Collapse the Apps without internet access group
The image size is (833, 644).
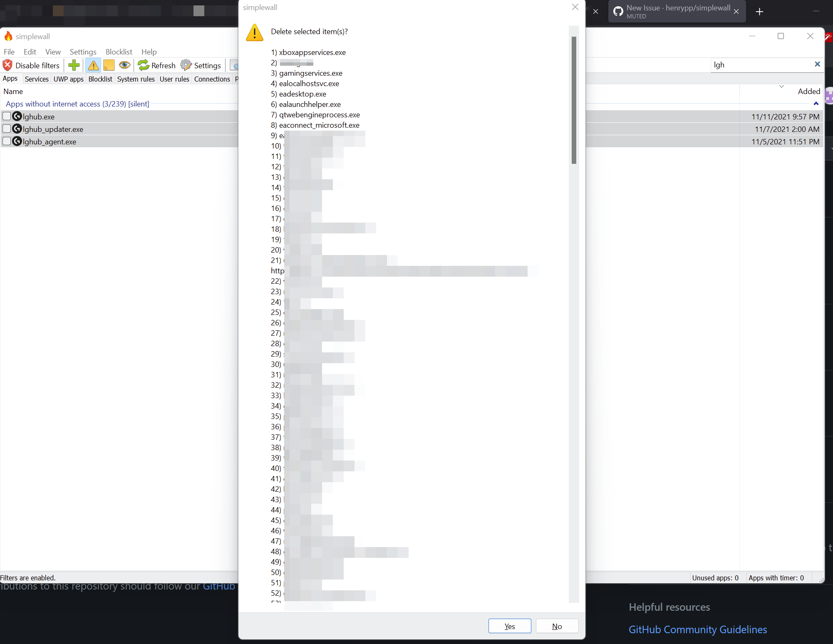pos(816,104)
